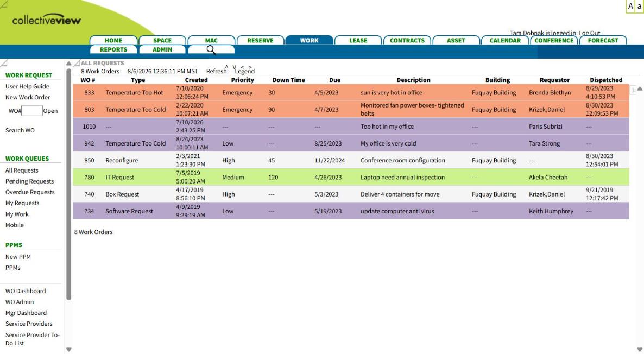Click the Log Out link
Screen dimensions: 644x354
coord(589,33)
